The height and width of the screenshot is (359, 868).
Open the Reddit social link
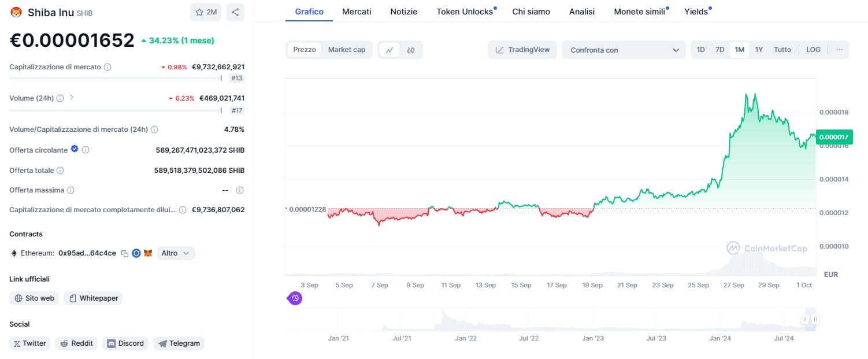click(x=76, y=343)
